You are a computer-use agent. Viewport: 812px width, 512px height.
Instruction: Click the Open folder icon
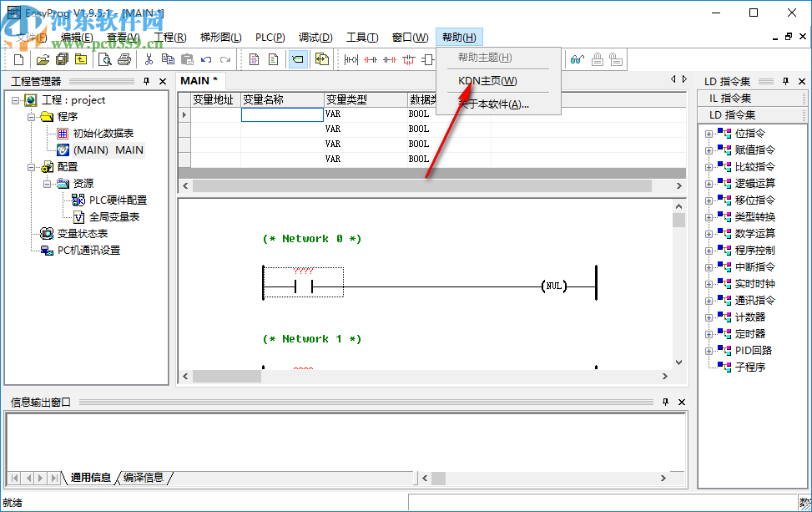click(x=43, y=59)
